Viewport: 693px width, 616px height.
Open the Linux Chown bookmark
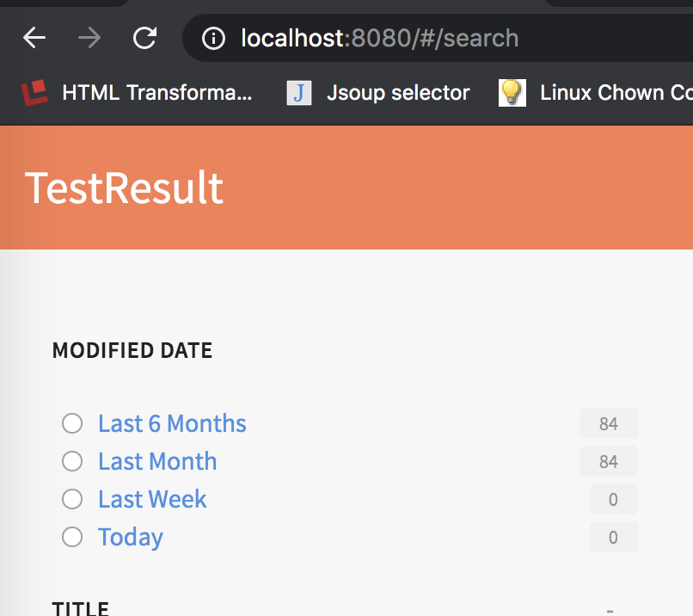point(596,93)
